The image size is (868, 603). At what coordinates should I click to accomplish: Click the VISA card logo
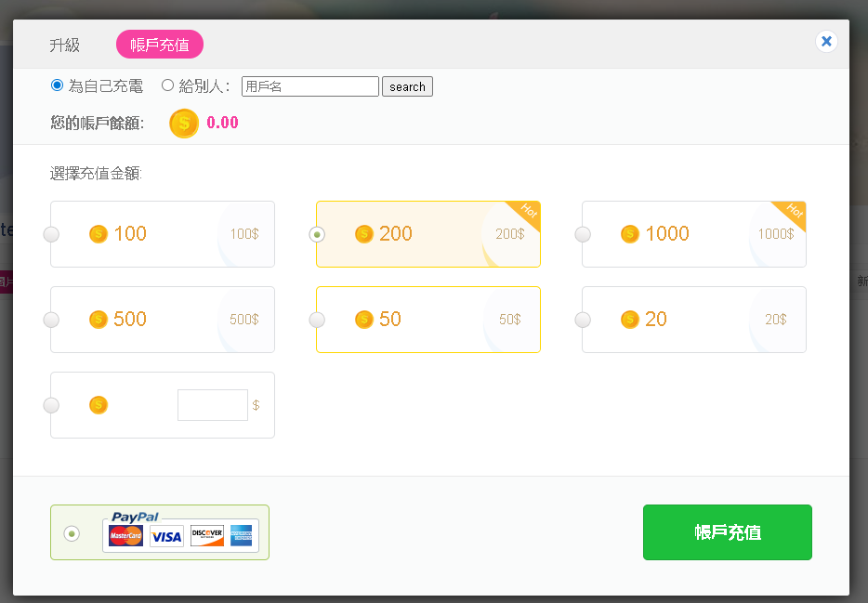point(166,536)
